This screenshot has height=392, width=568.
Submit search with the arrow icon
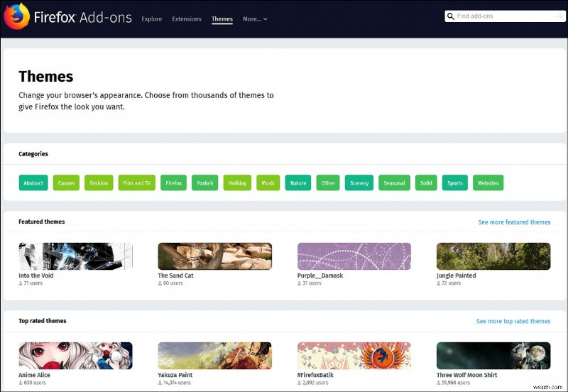point(559,16)
